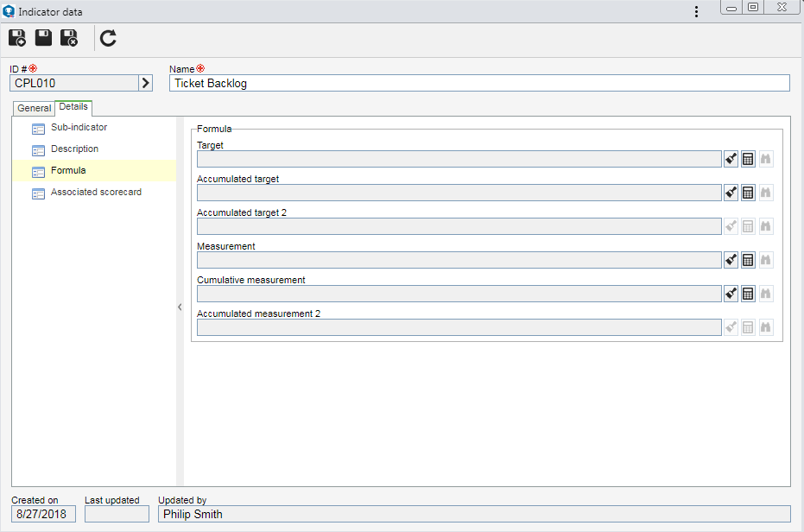Click broom icon for Accumulated target 2
The image size is (804, 532).
[731, 226]
